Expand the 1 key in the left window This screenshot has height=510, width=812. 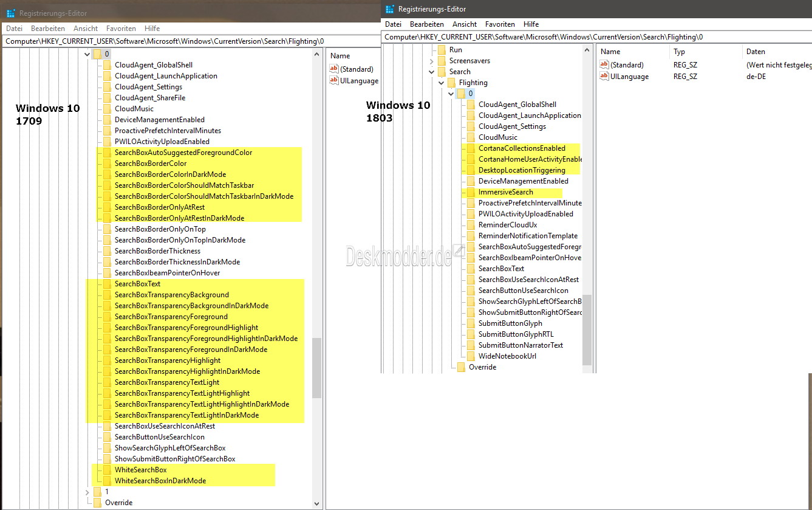point(87,492)
